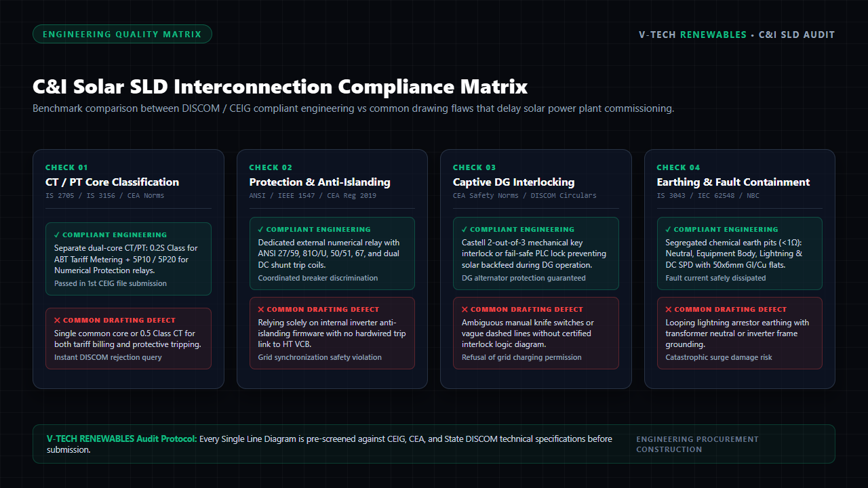Click the red X in the Captive DG Interlocking card
This screenshot has width=868, height=488.
pyautogui.click(x=465, y=310)
